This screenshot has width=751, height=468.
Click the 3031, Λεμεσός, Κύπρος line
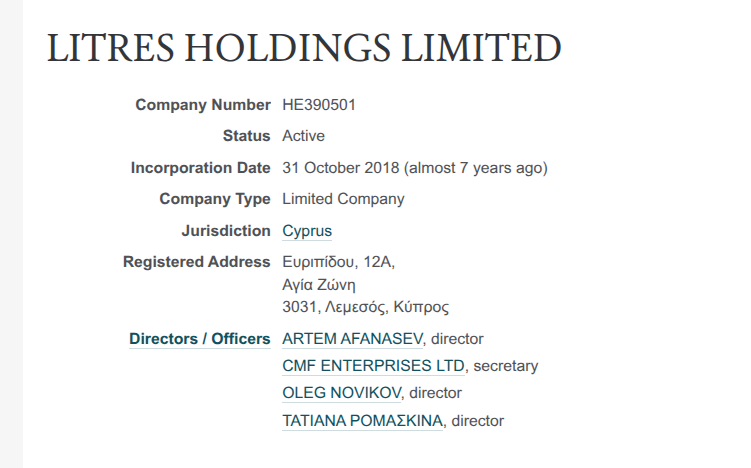365,307
